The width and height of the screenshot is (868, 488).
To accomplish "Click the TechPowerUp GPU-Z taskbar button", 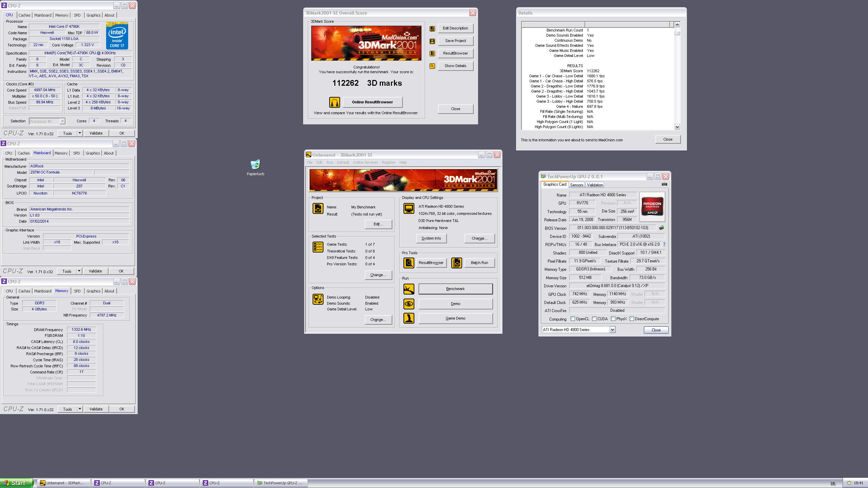I will (x=281, y=483).
